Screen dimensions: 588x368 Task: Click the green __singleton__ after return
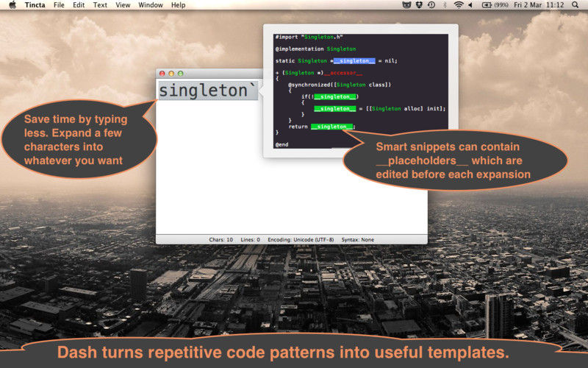click(332, 127)
